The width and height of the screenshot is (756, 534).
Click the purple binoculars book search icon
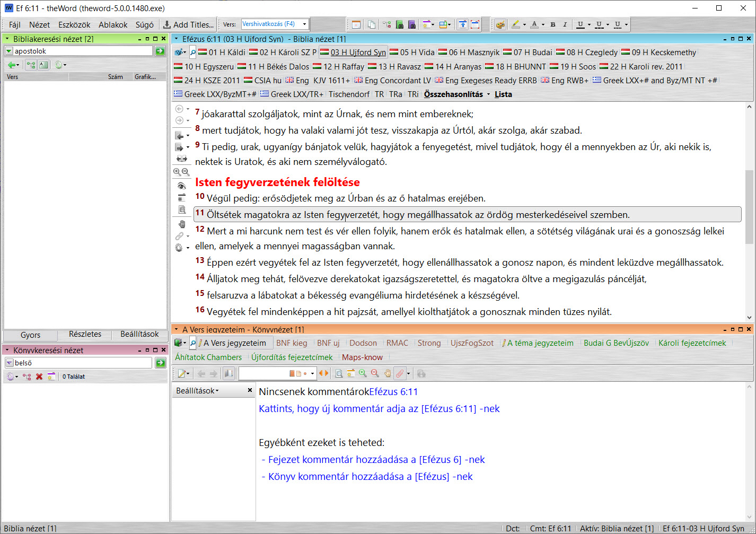pos(412,24)
